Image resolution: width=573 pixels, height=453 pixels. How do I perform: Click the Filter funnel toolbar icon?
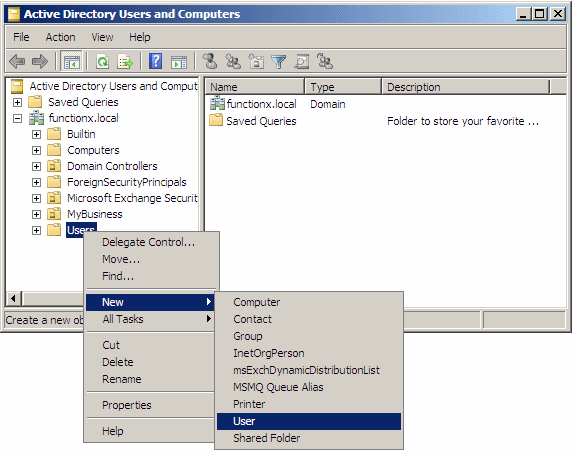pos(279,61)
